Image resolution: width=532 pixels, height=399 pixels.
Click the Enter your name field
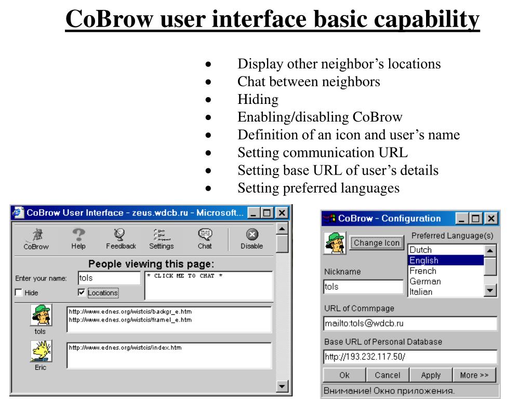pos(109,278)
